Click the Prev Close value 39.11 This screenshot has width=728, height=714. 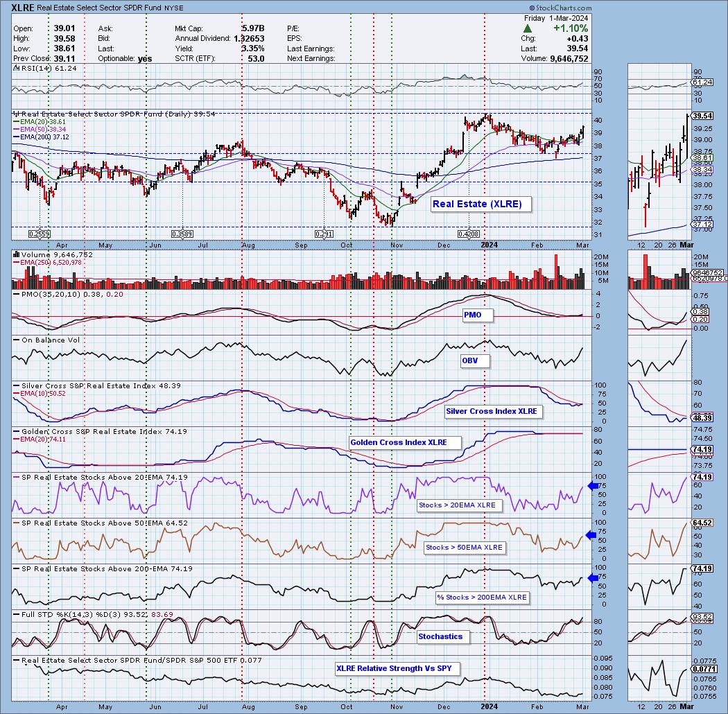tap(64, 58)
